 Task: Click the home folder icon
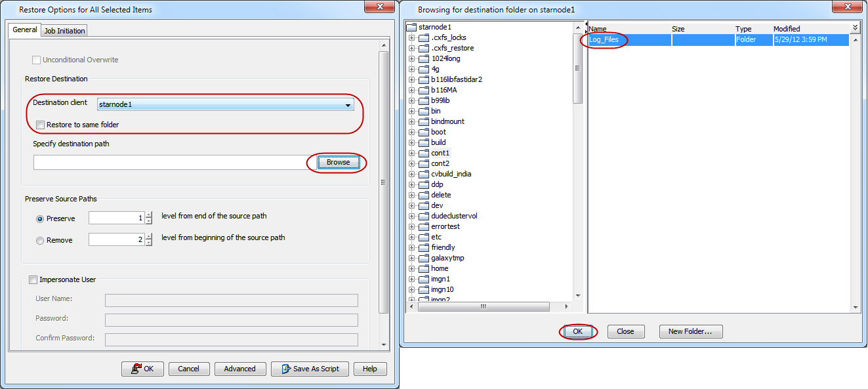[423, 268]
